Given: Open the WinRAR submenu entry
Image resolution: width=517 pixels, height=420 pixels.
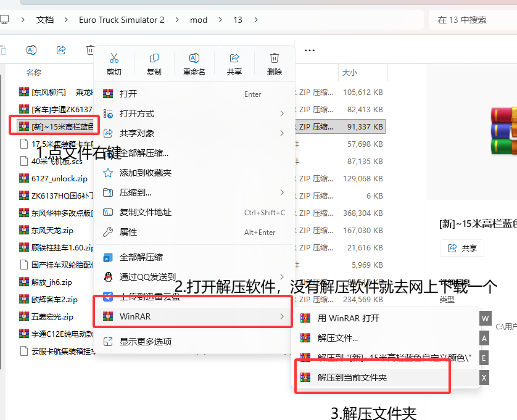Looking at the screenshot, I should coord(194,316).
